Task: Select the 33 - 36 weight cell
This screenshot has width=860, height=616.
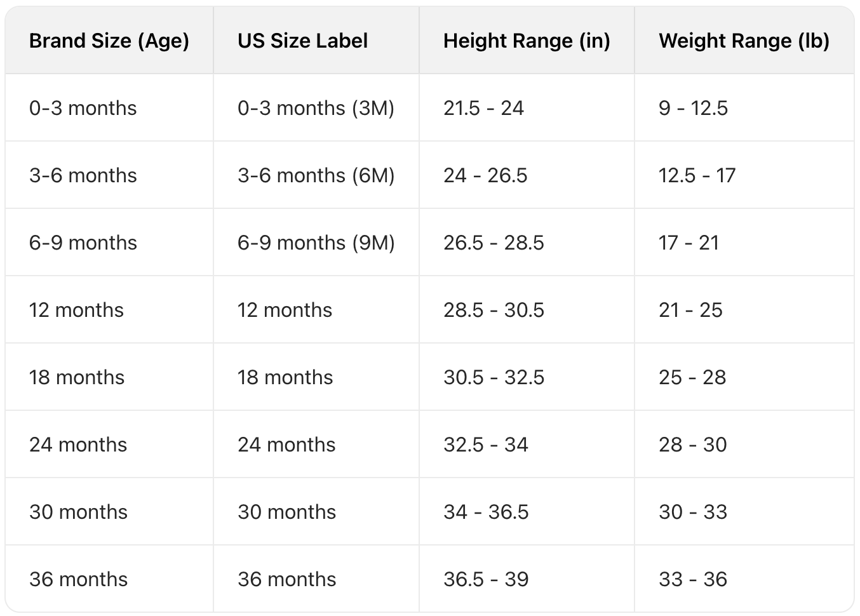Action: pos(692,579)
